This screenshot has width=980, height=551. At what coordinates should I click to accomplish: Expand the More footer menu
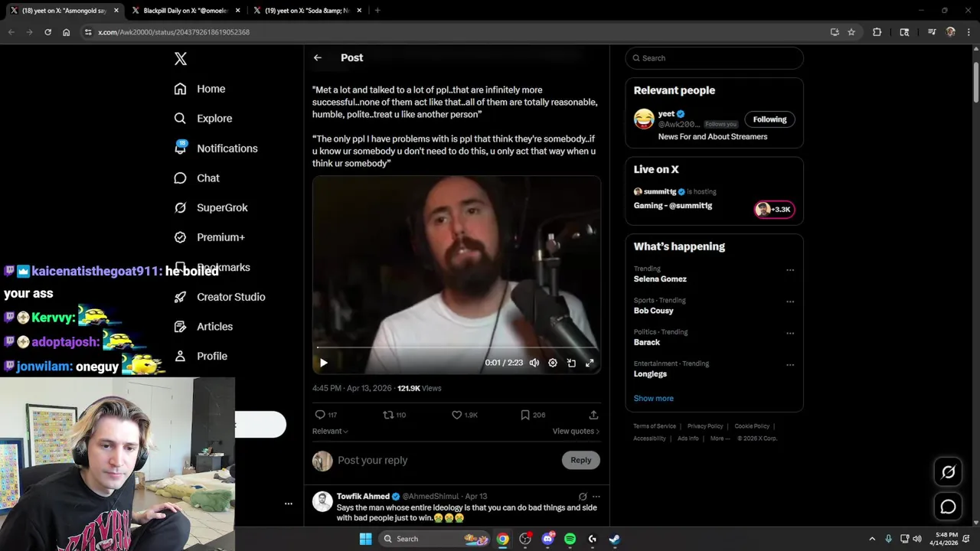720,439
